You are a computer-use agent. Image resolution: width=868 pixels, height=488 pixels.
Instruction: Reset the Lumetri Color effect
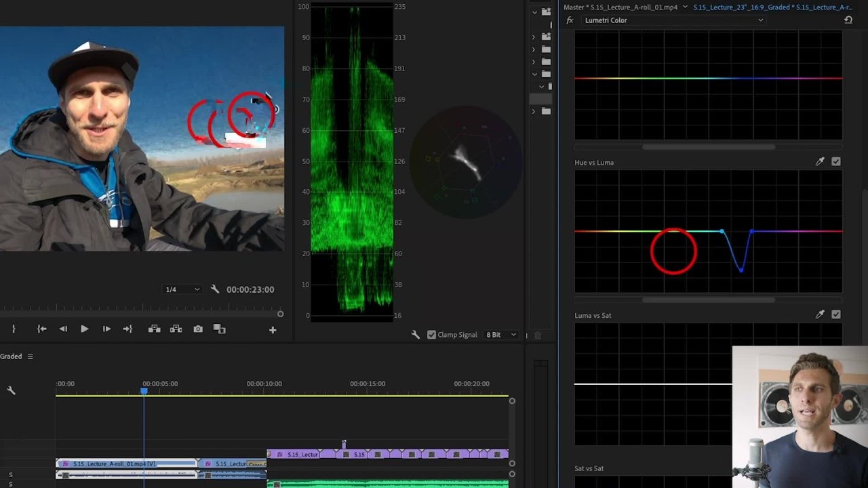(848, 20)
